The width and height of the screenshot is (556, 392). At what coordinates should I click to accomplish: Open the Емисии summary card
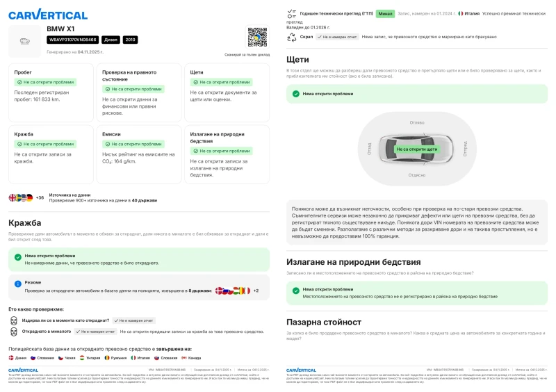pyautogui.click(x=138, y=154)
